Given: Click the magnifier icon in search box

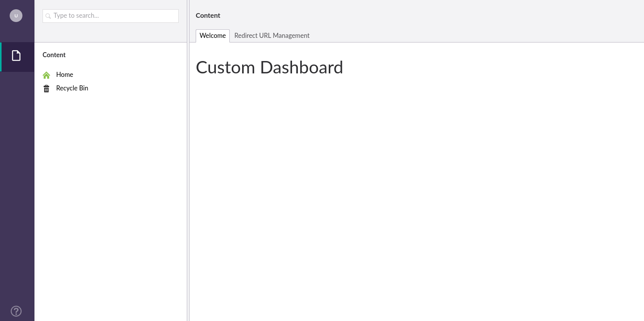Looking at the screenshot, I should [x=48, y=16].
